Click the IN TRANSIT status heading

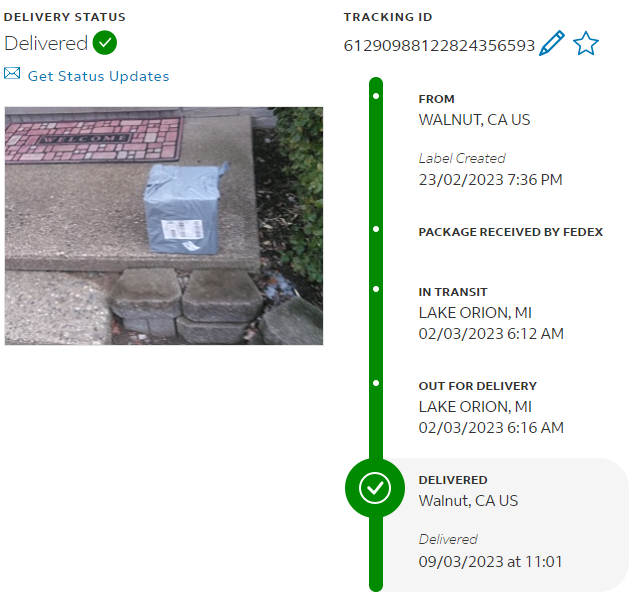tap(453, 292)
